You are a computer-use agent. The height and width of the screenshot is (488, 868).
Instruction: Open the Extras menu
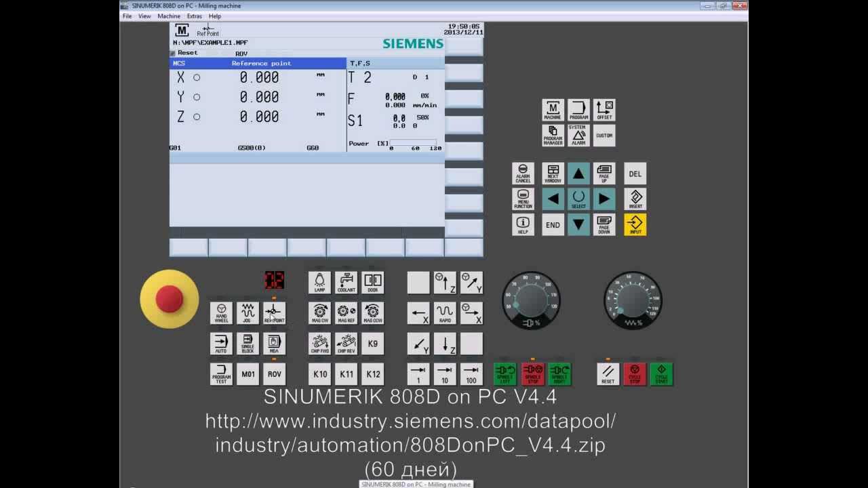point(195,16)
